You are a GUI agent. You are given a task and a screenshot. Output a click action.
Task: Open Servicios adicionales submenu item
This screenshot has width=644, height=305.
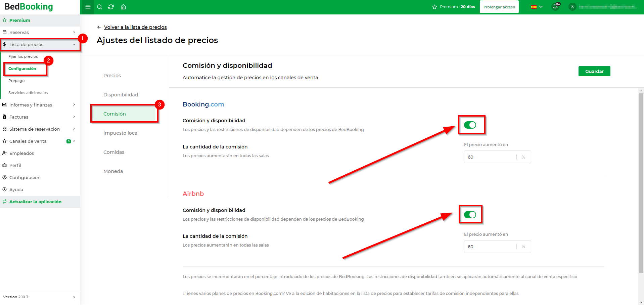28,93
